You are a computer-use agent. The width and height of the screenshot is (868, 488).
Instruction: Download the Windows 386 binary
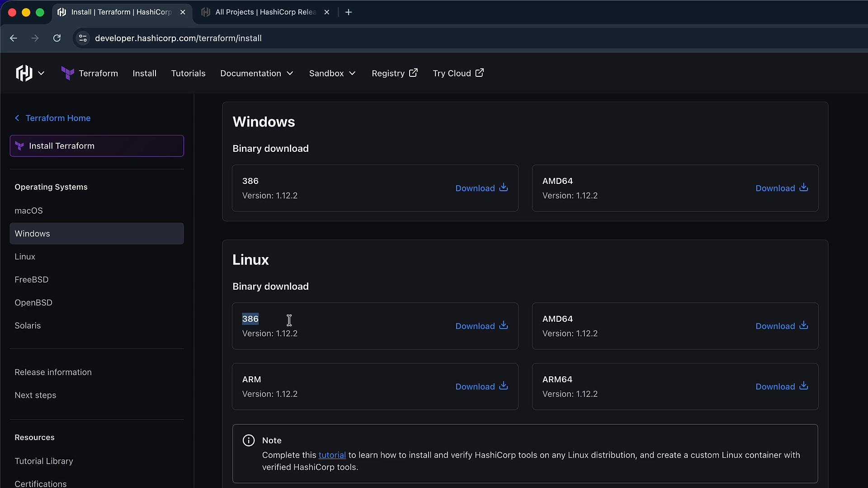click(x=481, y=188)
